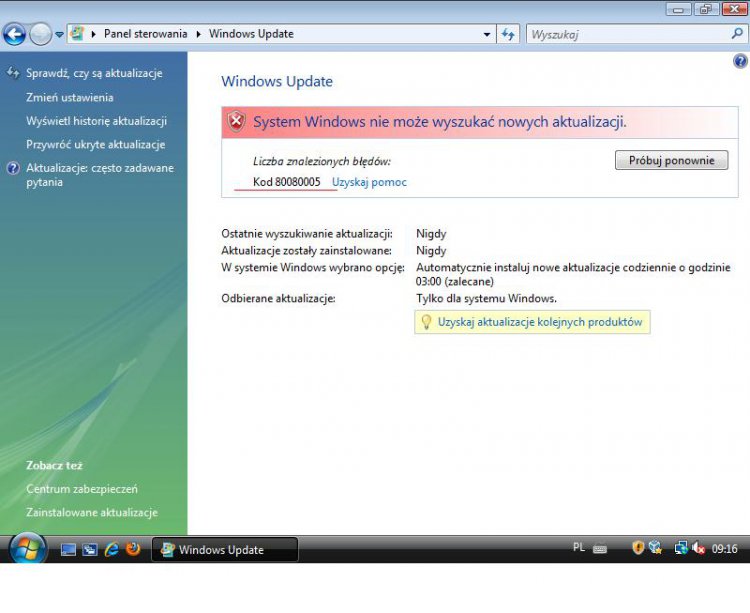Viewport: 750px width, 613px height.
Task: Select the Kod 80080005 text
Action: coord(287,182)
